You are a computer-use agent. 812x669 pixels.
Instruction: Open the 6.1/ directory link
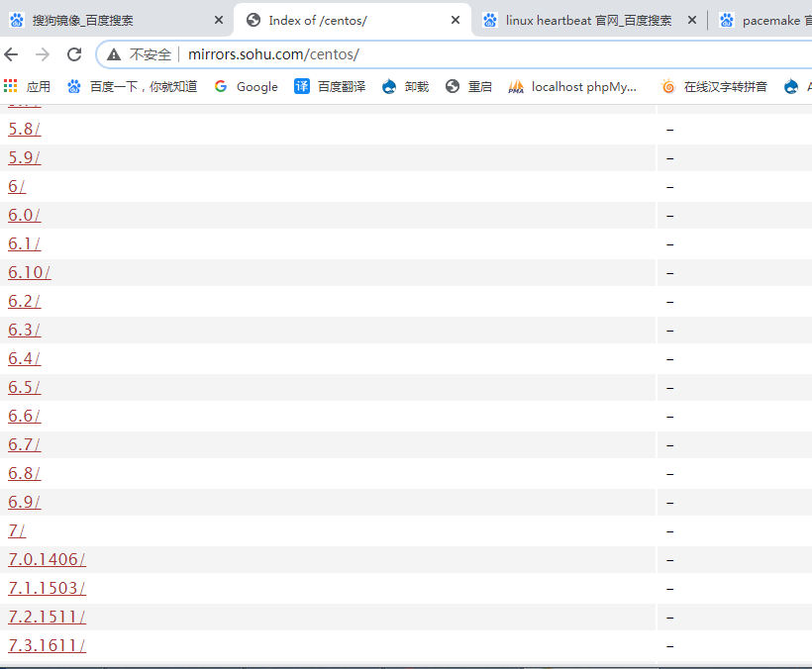click(x=25, y=243)
